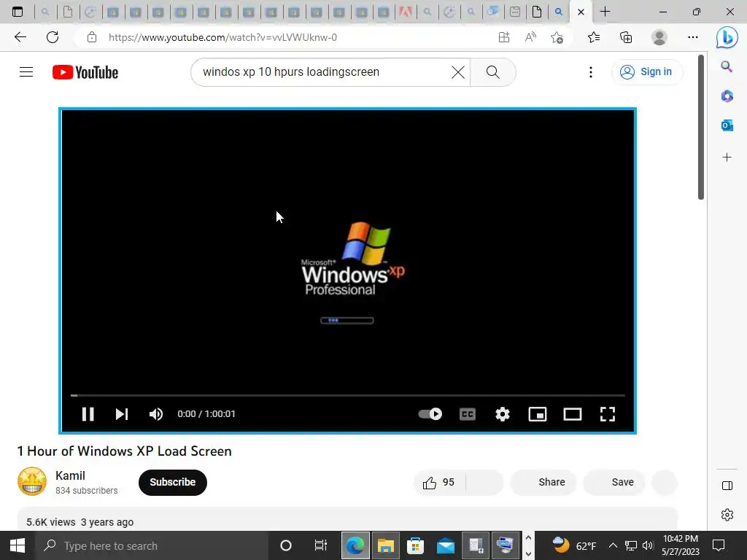Mute the video using speaker icon
The width and height of the screenshot is (747, 560).
coord(156,414)
